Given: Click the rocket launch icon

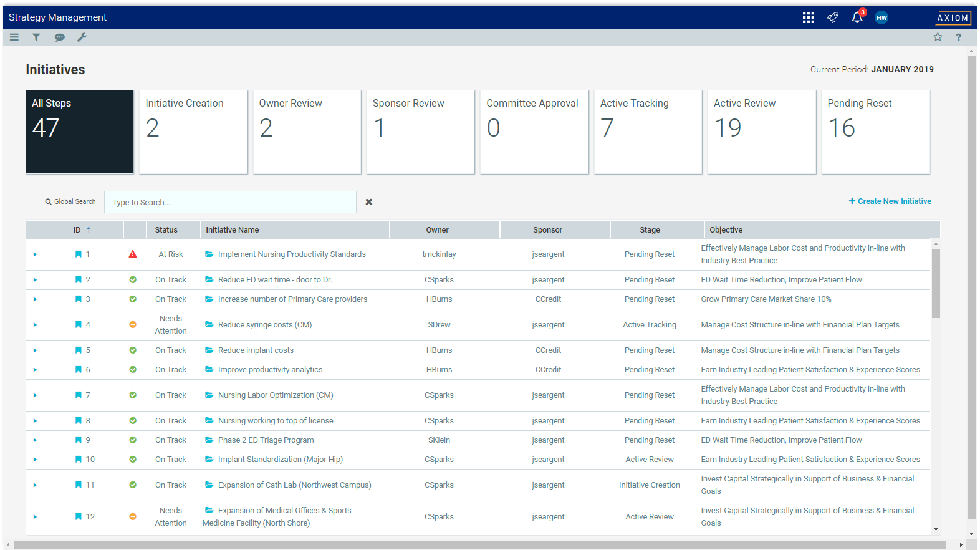Looking at the screenshot, I should 832,17.
